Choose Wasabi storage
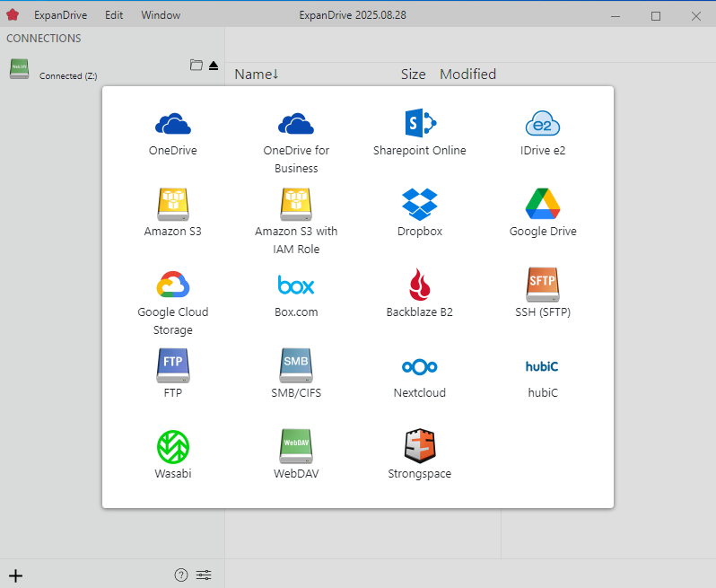The height and width of the screenshot is (588, 716). [x=172, y=454]
